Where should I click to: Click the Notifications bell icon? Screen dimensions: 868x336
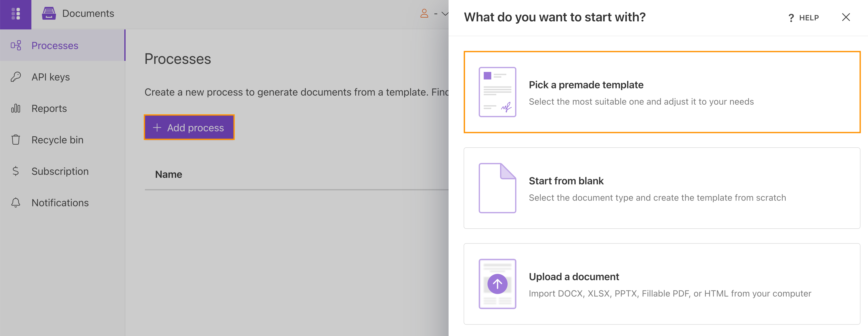coord(16,202)
